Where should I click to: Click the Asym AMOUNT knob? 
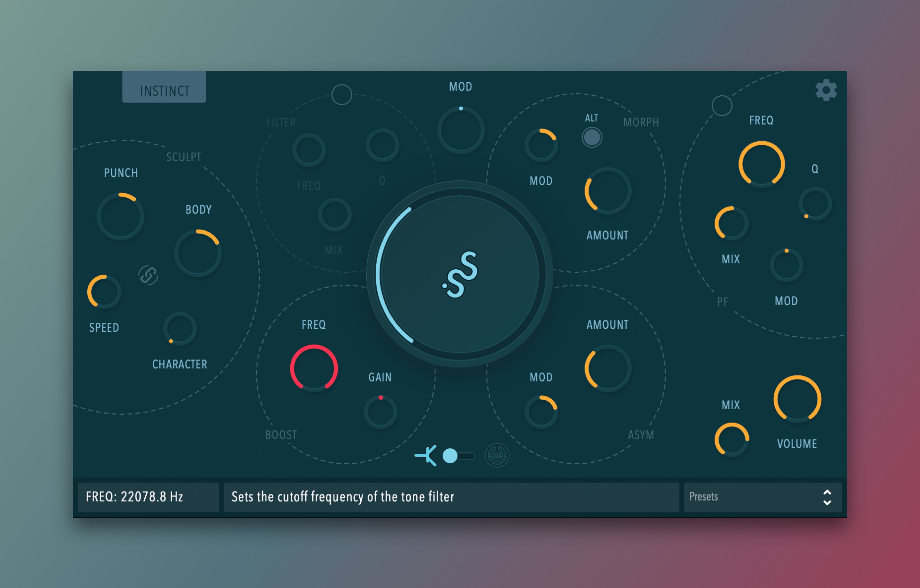point(608,368)
